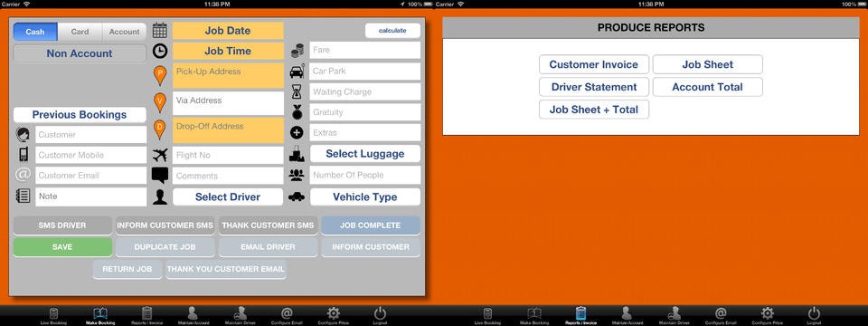Open Maintain Account tab on booking screen
The width and height of the screenshot is (868, 326).
pyautogui.click(x=193, y=316)
